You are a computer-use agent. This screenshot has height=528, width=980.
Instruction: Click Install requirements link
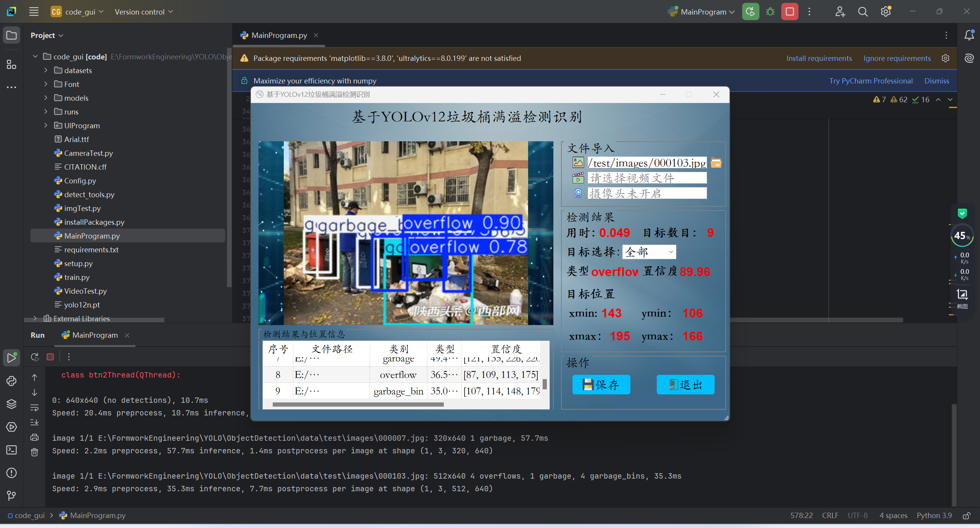pos(819,58)
